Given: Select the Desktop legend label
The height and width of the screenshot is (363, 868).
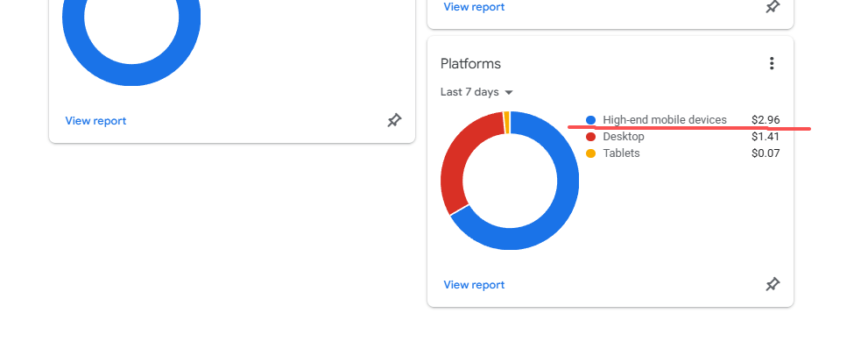Looking at the screenshot, I should click(624, 137).
